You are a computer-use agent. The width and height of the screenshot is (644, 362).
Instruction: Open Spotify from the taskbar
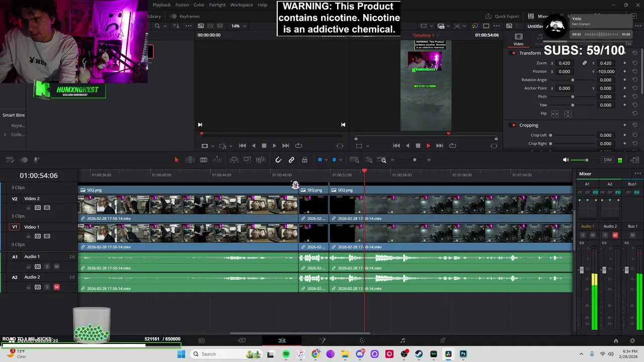click(286, 354)
